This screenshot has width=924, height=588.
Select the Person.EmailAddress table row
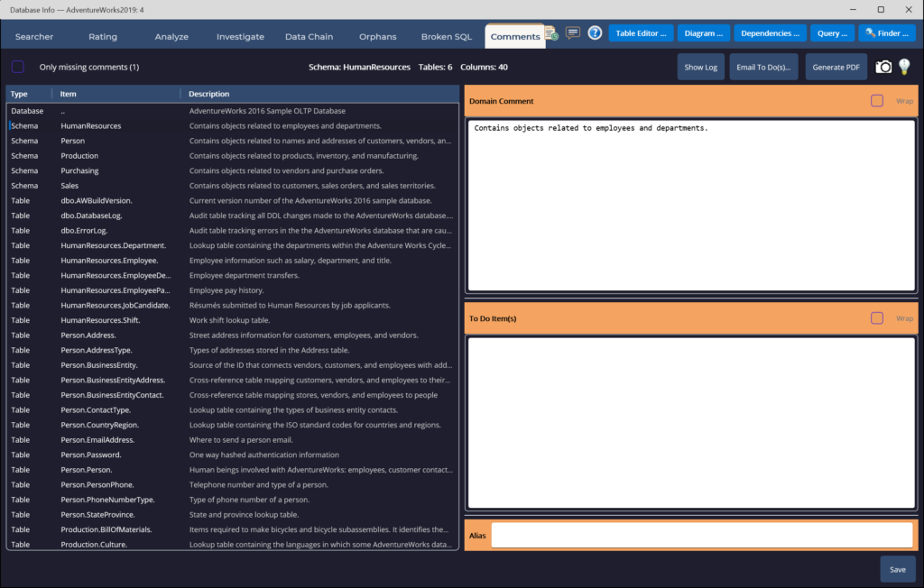[x=233, y=440]
